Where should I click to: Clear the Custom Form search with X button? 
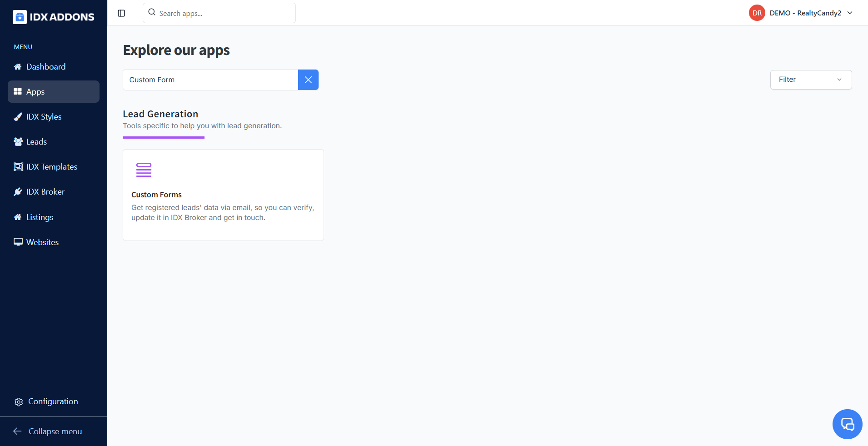click(308, 80)
